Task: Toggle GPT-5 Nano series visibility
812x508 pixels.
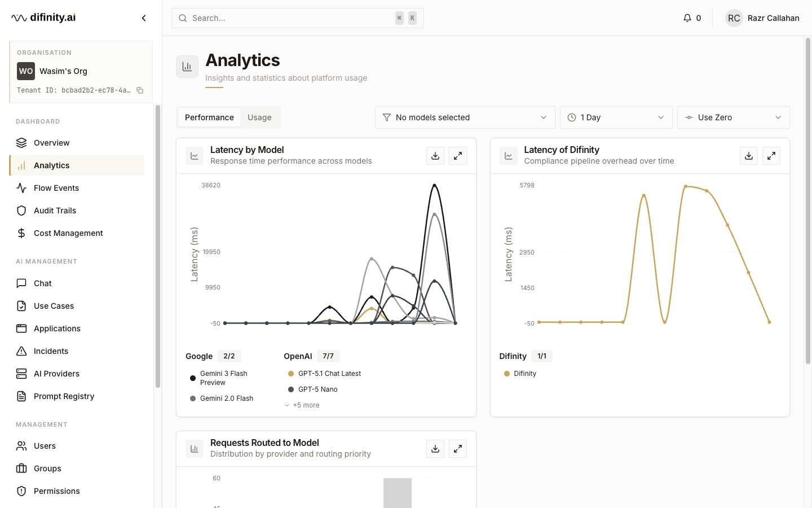Action: tap(312, 389)
